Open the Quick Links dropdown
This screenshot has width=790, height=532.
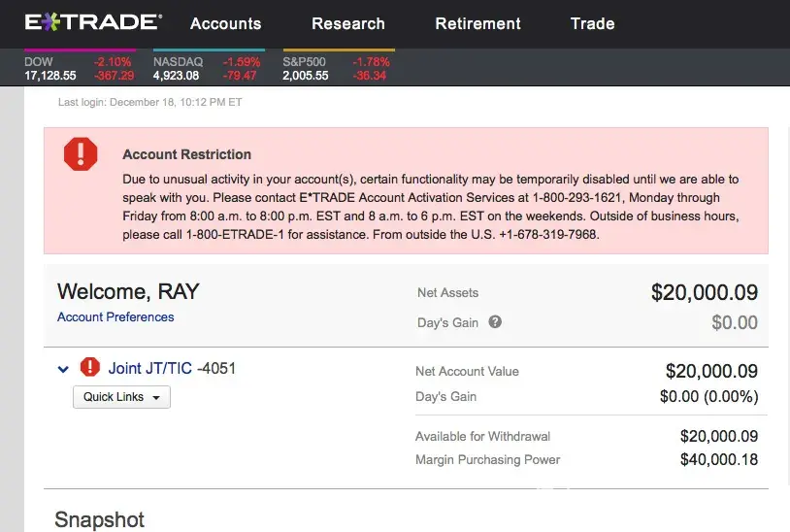(121, 397)
